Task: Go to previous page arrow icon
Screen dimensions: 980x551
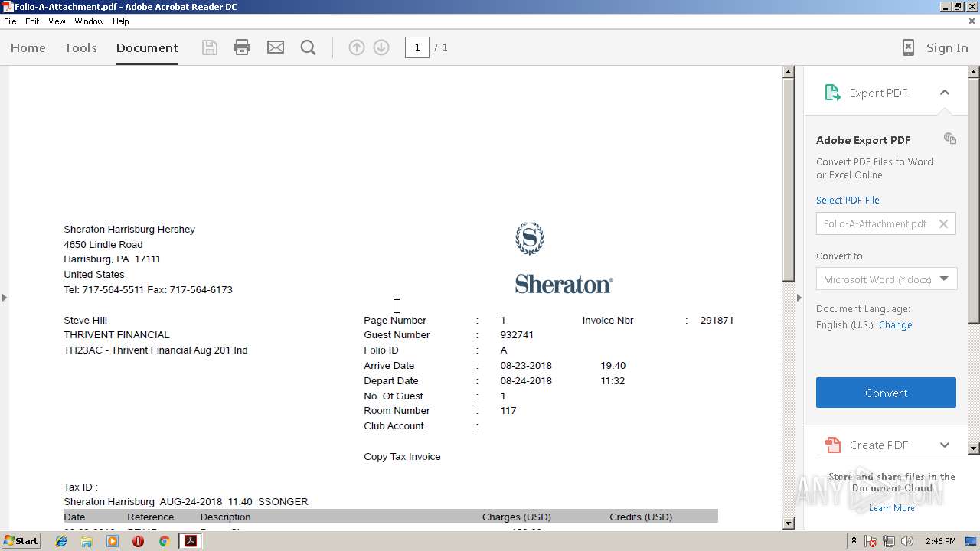Action: tap(357, 47)
